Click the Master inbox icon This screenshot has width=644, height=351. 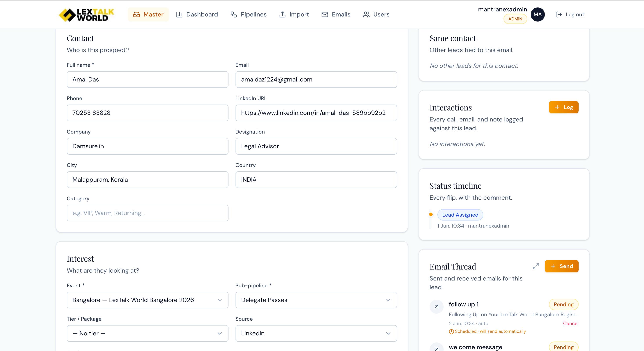tap(137, 14)
